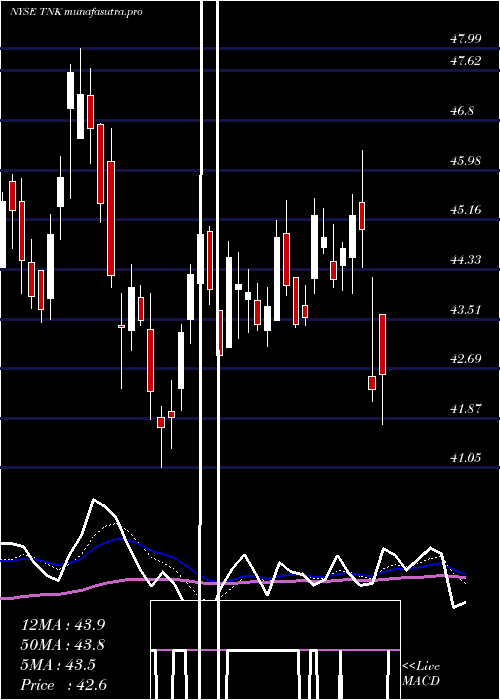Click the NYSE TNK munafasutra.pro title
This screenshot has width=500, height=700.
tap(76, 12)
